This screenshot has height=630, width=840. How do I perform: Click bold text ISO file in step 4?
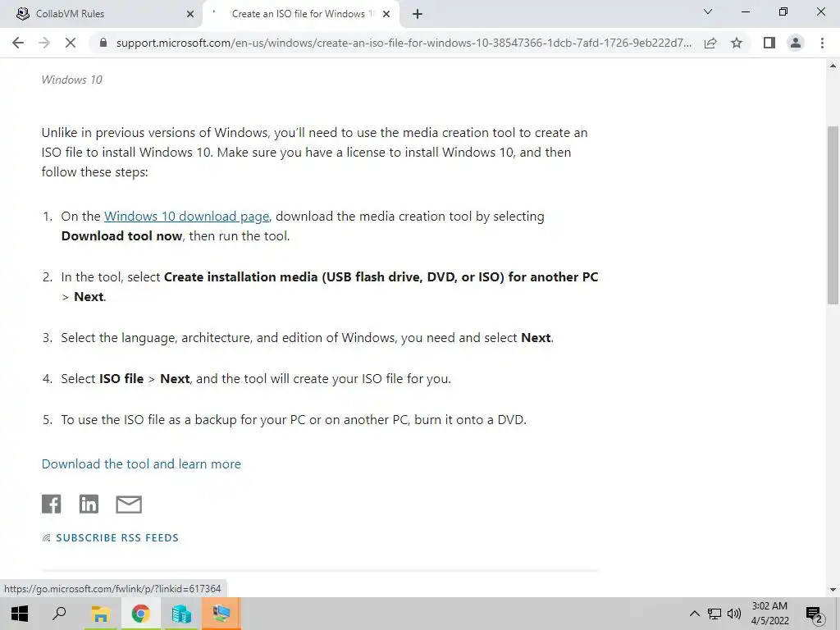coord(121,379)
